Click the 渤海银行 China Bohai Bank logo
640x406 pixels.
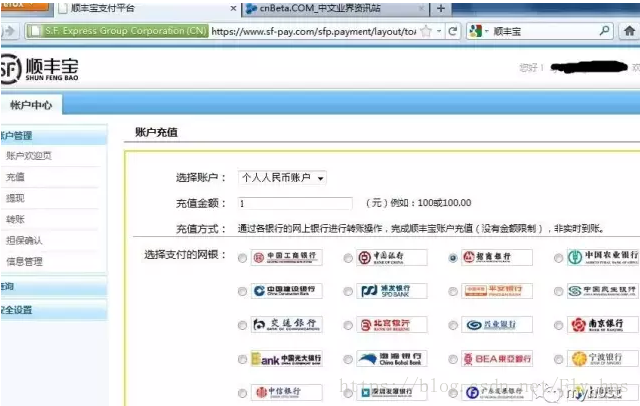tap(392, 358)
